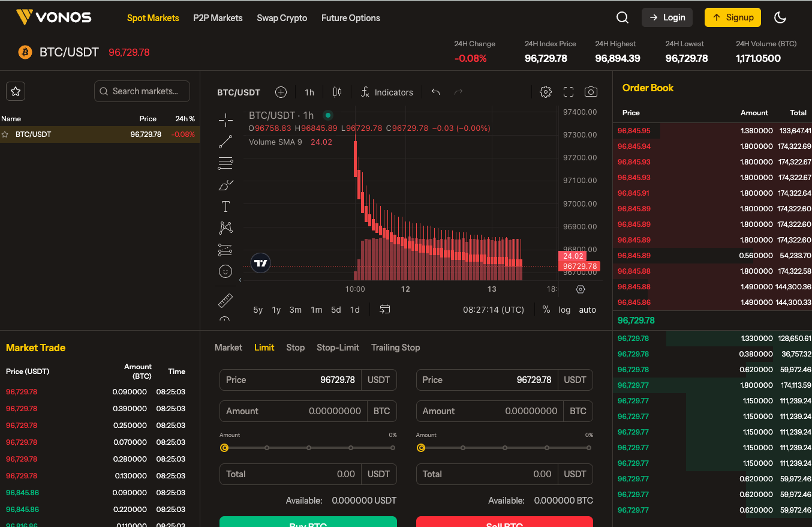Select the Fibonacci lines tool

click(225, 163)
